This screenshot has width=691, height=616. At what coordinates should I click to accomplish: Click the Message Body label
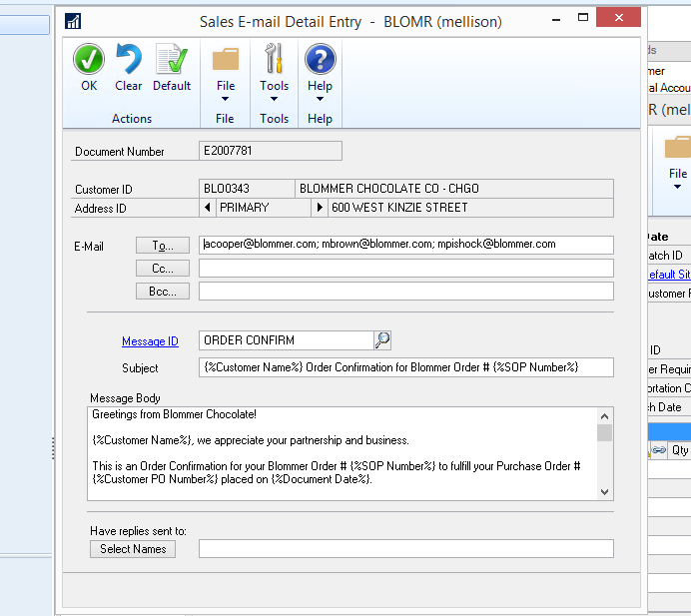coord(125,398)
